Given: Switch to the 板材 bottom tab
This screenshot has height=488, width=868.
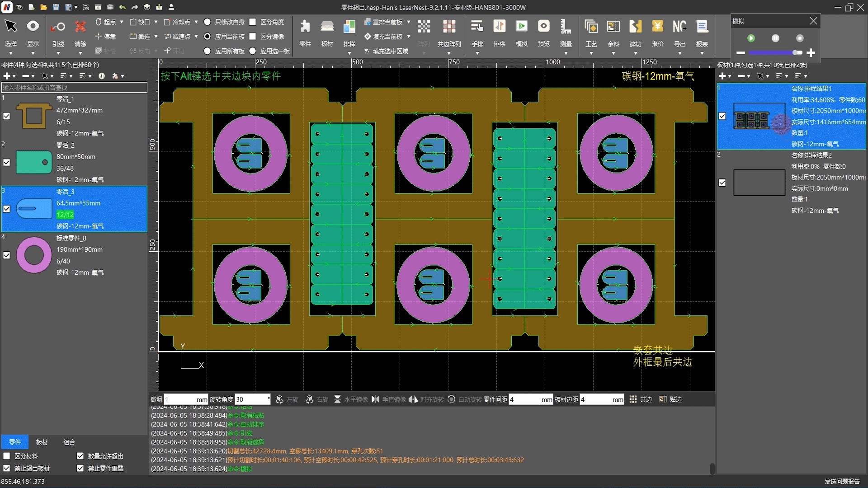Looking at the screenshot, I should coord(42,442).
